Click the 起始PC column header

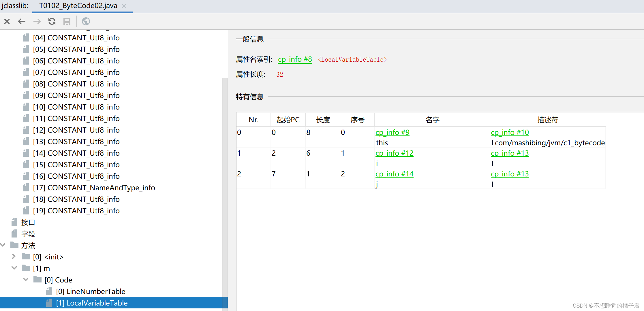[x=288, y=120]
